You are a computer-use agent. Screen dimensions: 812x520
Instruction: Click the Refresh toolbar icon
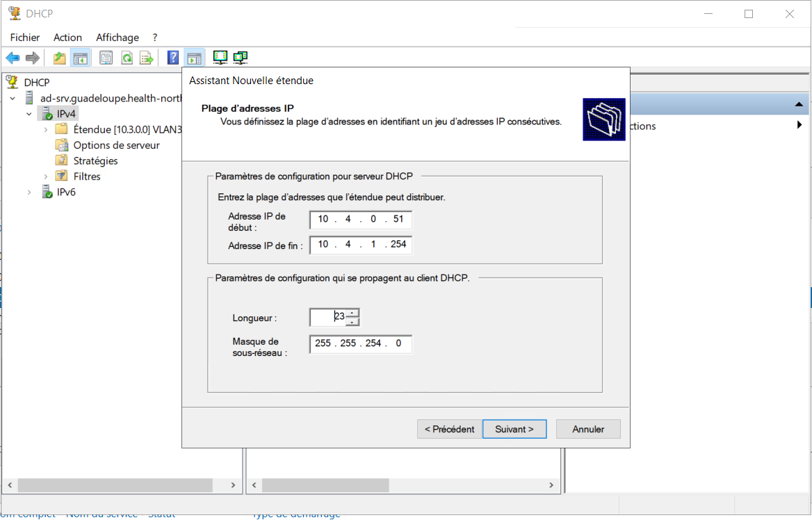tap(127, 58)
